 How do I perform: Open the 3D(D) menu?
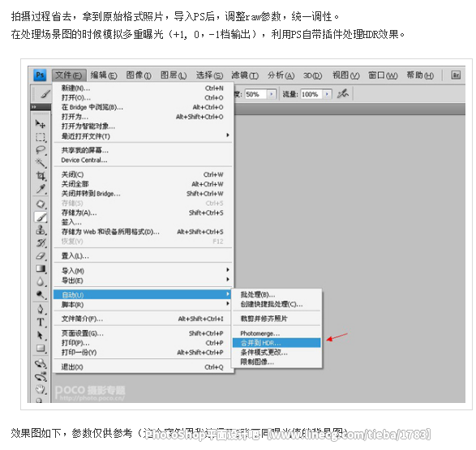coord(312,75)
